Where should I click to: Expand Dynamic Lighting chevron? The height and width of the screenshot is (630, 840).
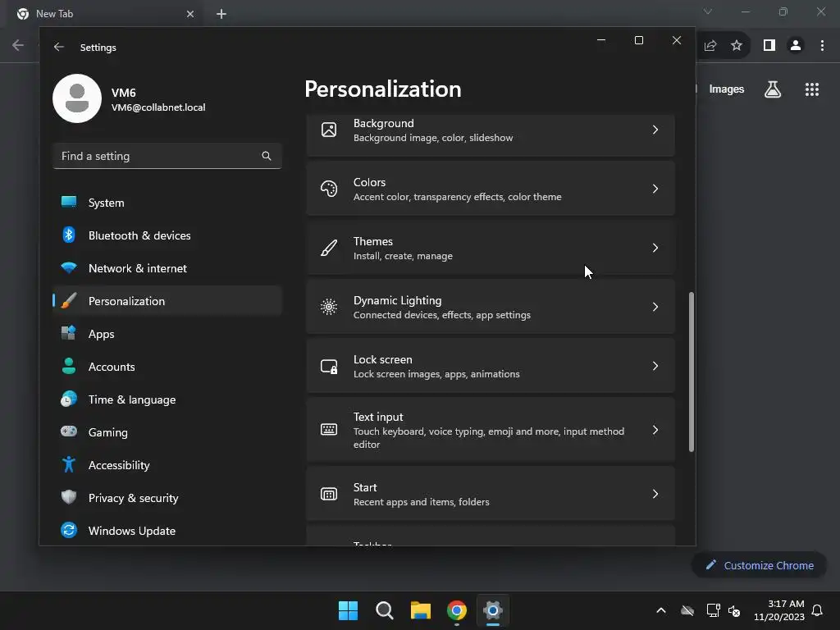coord(655,307)
